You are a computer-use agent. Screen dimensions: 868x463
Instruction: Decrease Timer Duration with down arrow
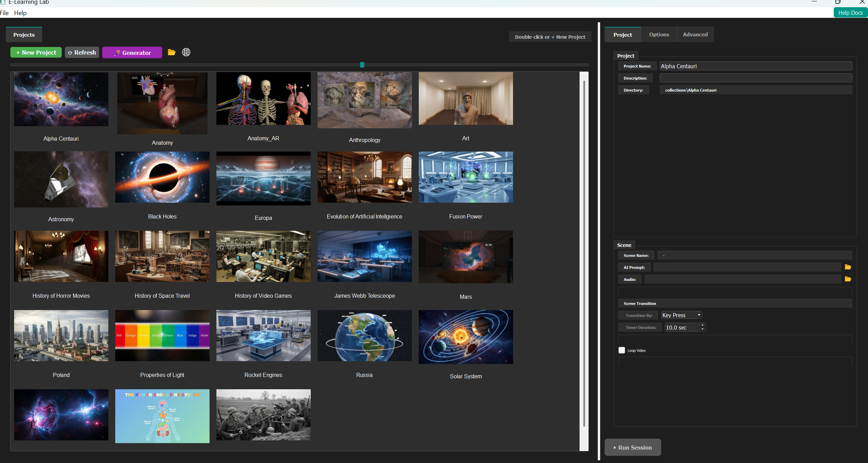[x=702, y=330]
